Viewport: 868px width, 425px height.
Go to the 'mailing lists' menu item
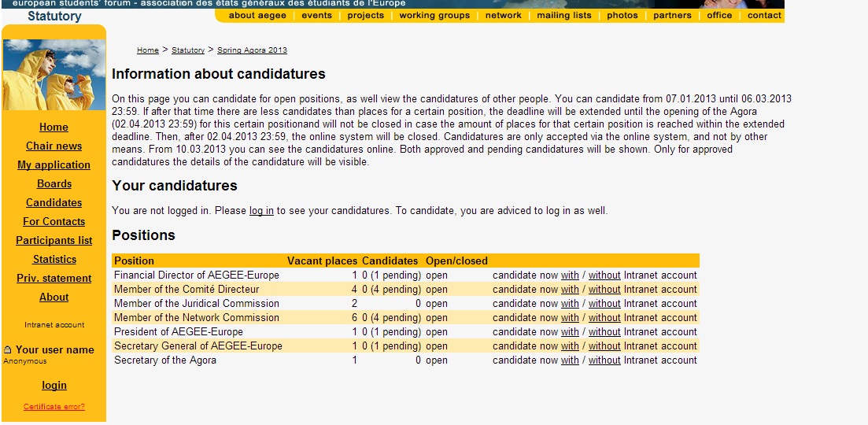point(564,16)
